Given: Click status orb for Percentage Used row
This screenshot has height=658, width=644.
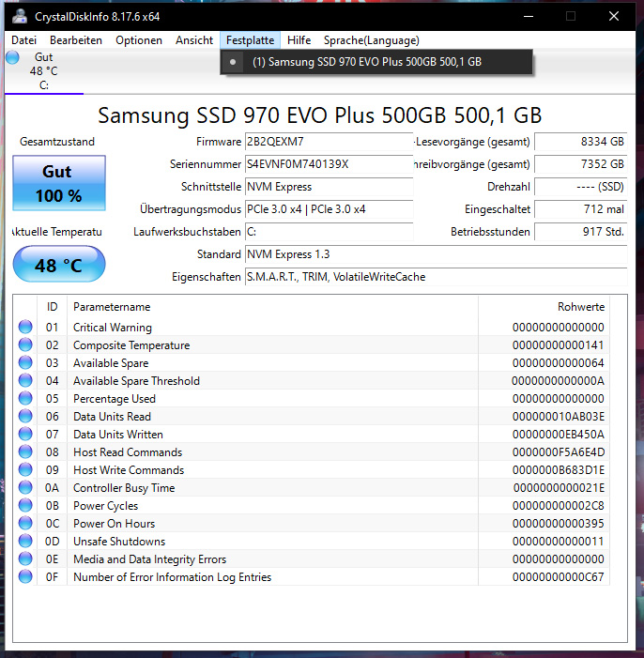Looking at the screenshot, I should tap(25, 398).
